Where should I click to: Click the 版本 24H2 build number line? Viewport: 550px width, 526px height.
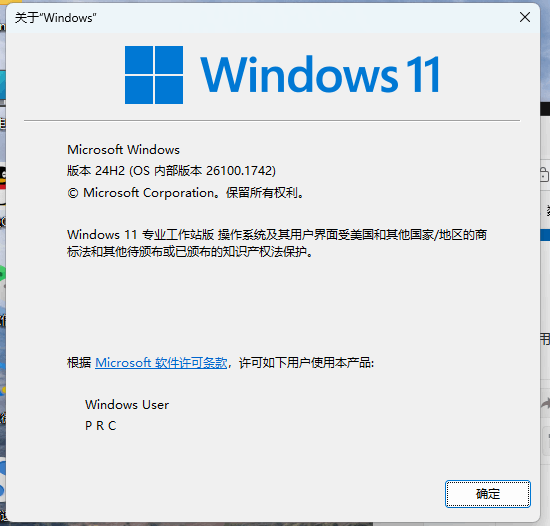(x=172, y=171)
